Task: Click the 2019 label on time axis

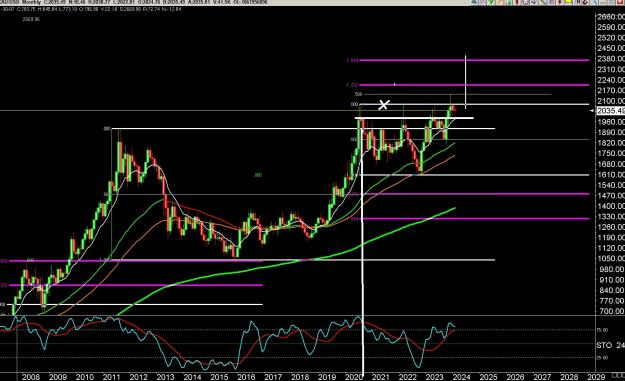Action: (x=327, y=377)
